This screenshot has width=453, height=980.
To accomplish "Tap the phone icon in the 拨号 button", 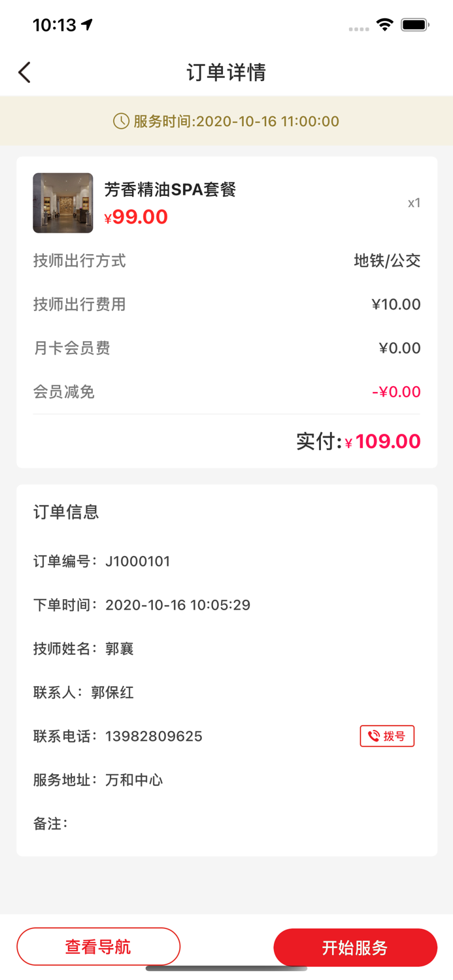I will (373, 736).
